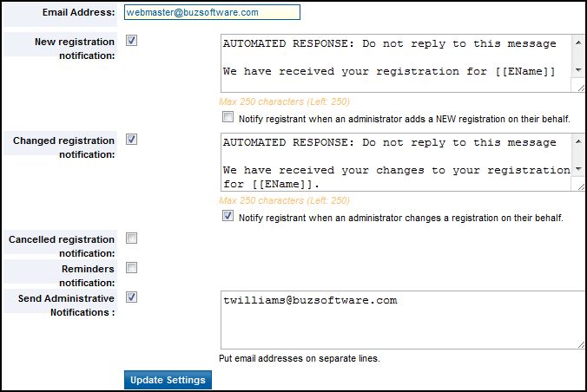This screenshot has height=392, width=587.
Task: Enable notify registrant on NEW registration checkbox
Action: (228, 117)
